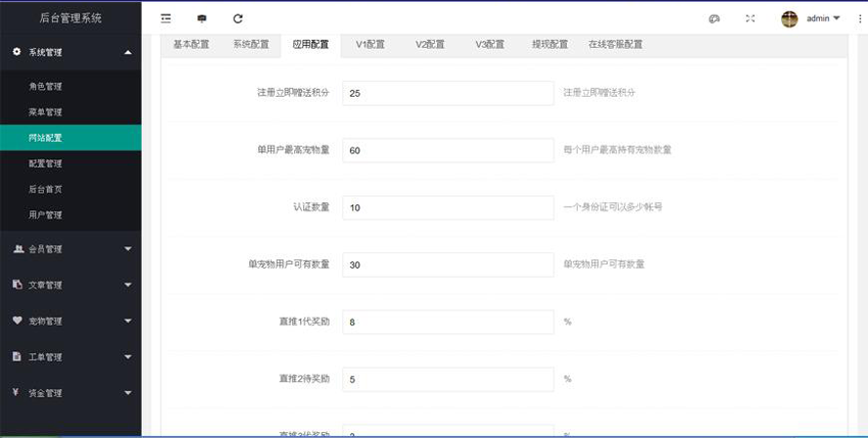Click the 认证数量 field label
868x438 pixels.
tap(311, 207)
